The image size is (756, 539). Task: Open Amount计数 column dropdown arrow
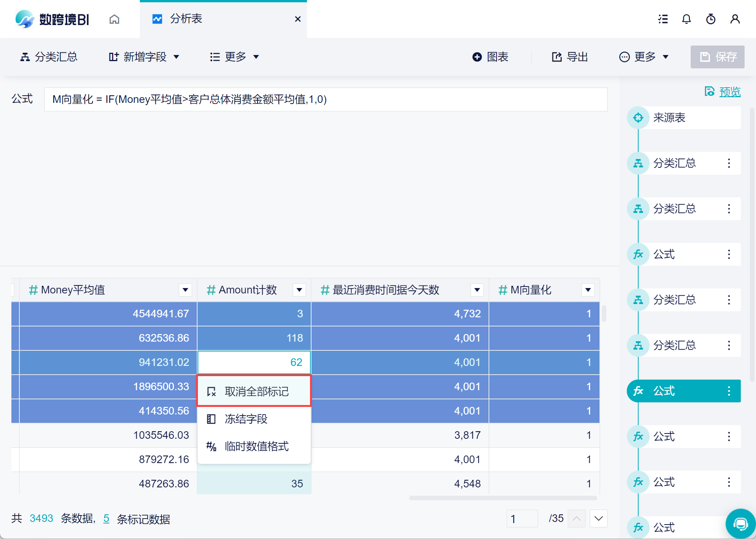tap(299, 290)
